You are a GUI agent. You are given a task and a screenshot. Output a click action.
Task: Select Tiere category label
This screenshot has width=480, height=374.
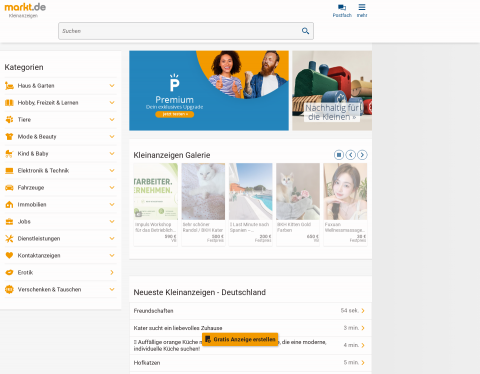click(x=24, y=120)
